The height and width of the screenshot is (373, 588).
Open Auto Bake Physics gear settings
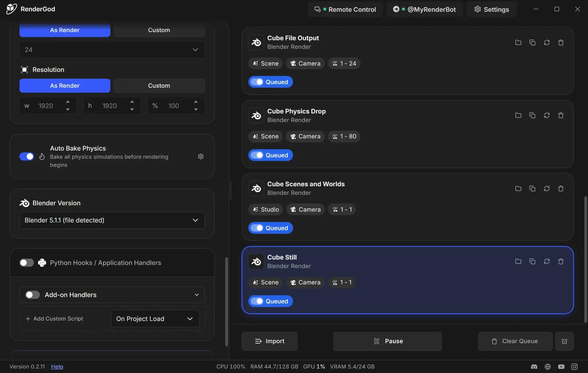pos(201,156)
